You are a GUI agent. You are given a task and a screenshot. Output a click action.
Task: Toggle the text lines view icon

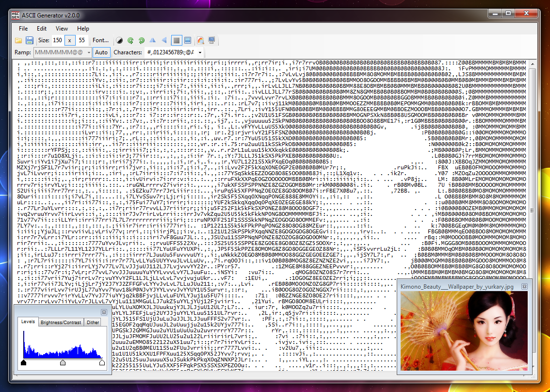click(177, 40)
